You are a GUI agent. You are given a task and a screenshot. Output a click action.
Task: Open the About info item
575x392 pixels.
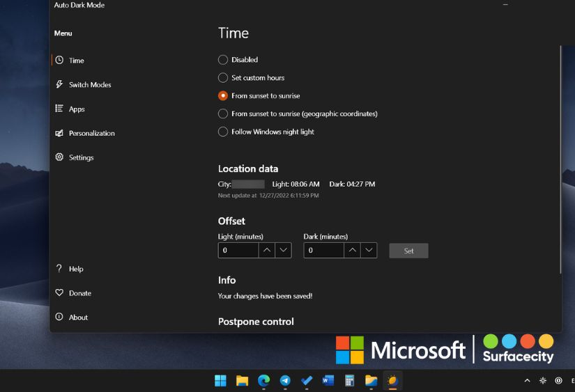tap(78, 317)
